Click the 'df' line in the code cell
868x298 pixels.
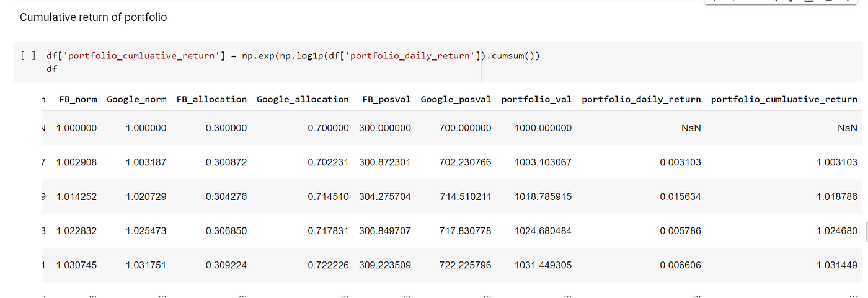[51, 69]
